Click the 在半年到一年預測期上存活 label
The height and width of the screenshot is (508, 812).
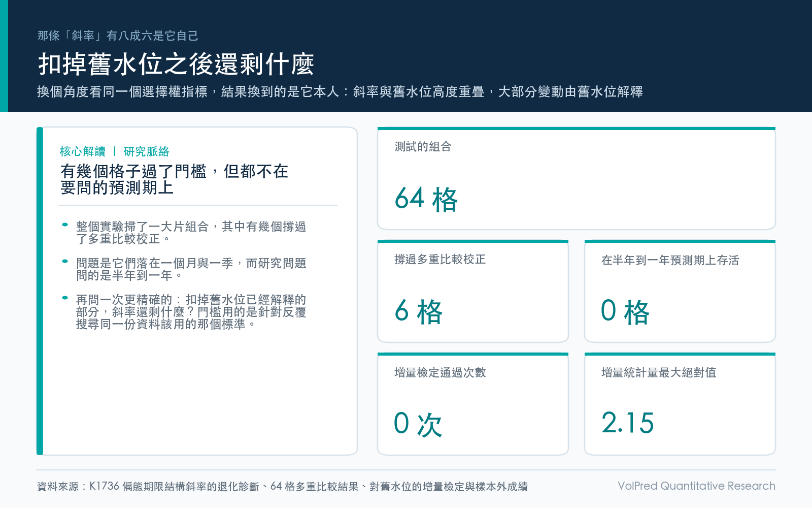pos(670,260)
